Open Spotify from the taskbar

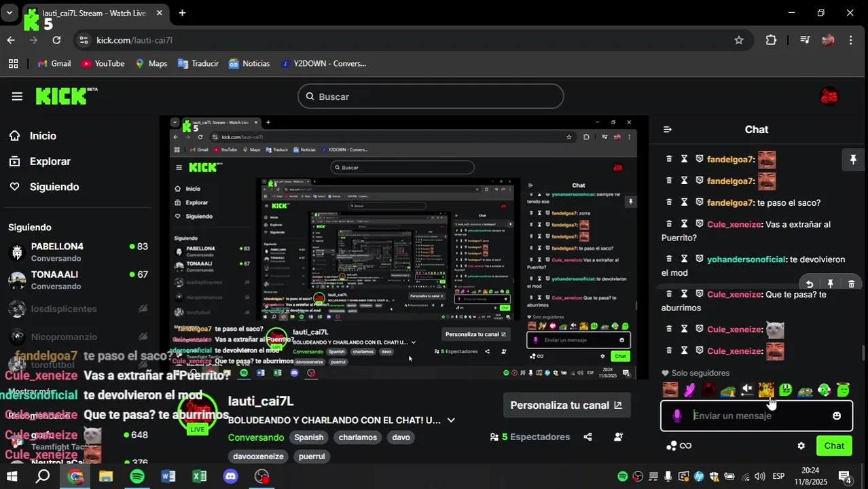click(x=137, y=476)
